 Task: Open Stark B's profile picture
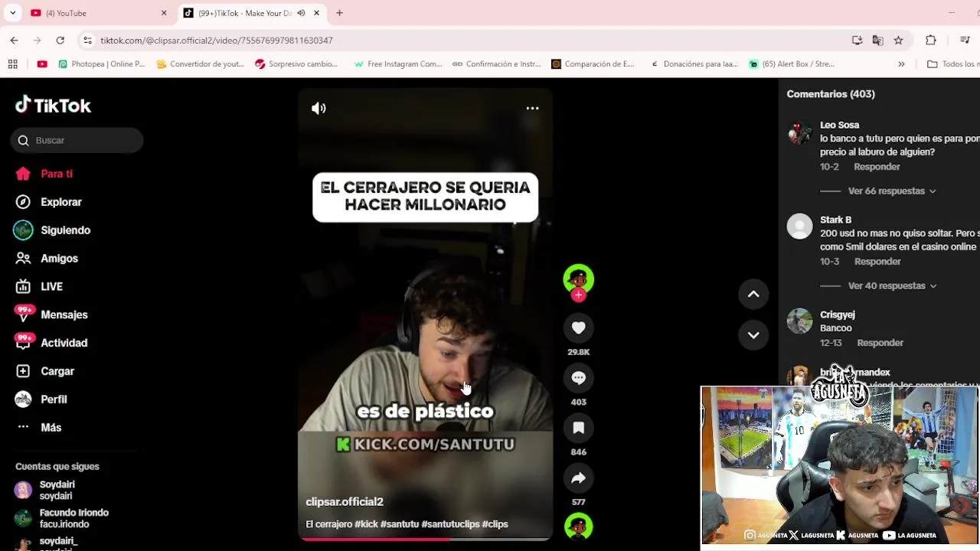pyautogui.click(x=799, y=227)
